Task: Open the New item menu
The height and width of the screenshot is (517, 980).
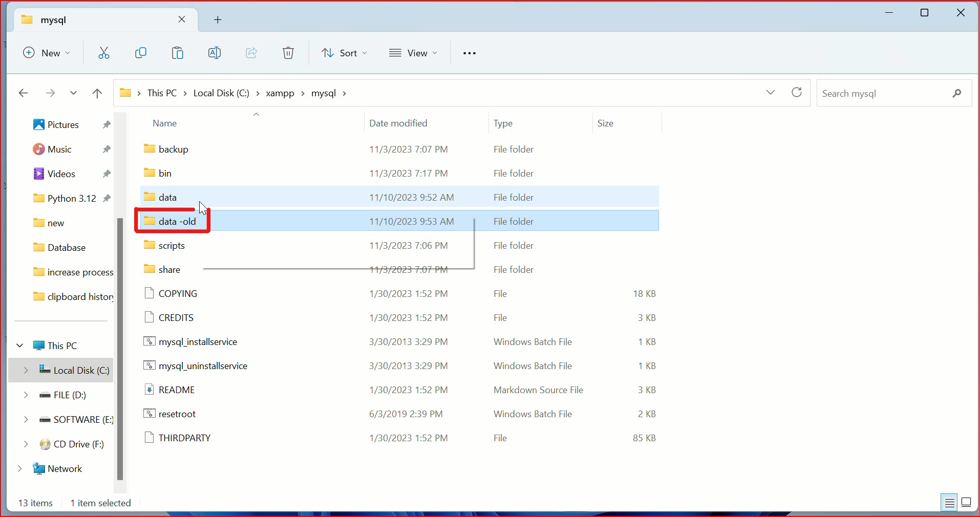Action: point(47,53)
